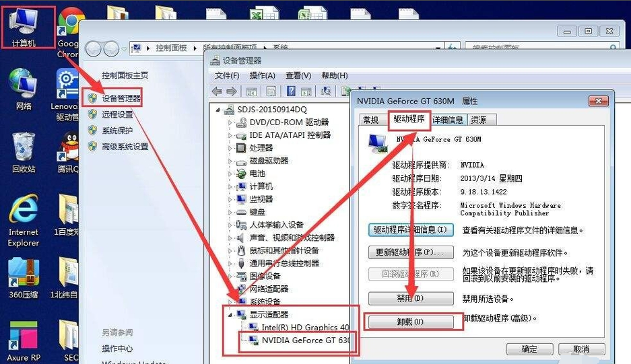Click the blue Help icon in Device Manager toolbar
This screenshot has height=364, width=631.
coord(291,91)
